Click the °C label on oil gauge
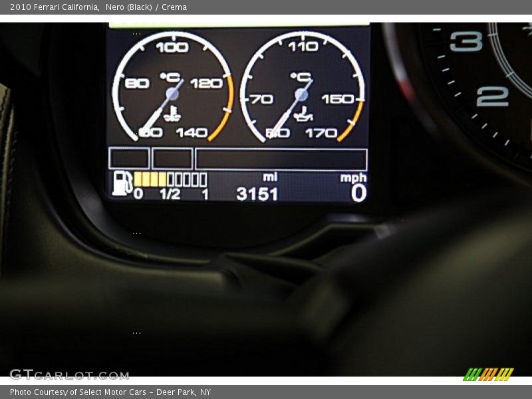 tap(301, 77)
